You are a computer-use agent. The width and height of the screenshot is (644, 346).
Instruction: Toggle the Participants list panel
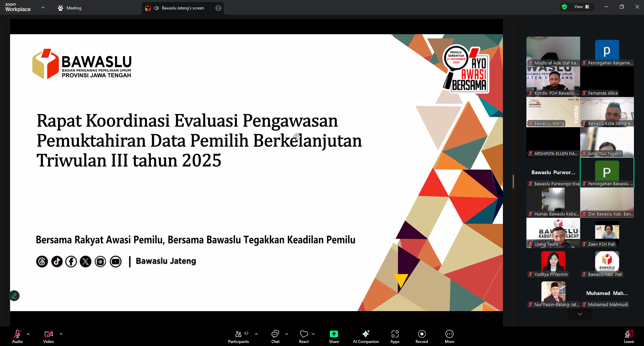[x=239, y=336]
